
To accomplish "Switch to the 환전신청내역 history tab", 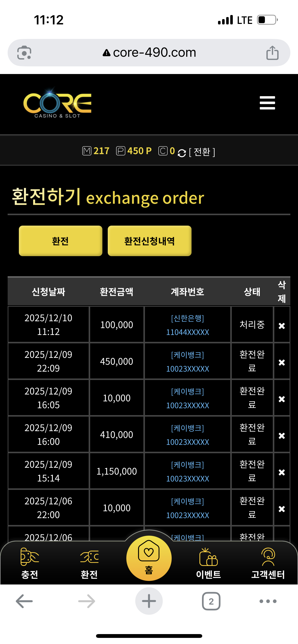I will [150, 241].
